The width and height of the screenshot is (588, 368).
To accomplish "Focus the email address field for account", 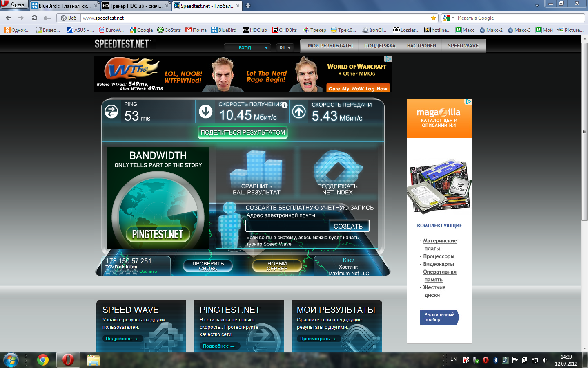I will [x=287, y=226].
